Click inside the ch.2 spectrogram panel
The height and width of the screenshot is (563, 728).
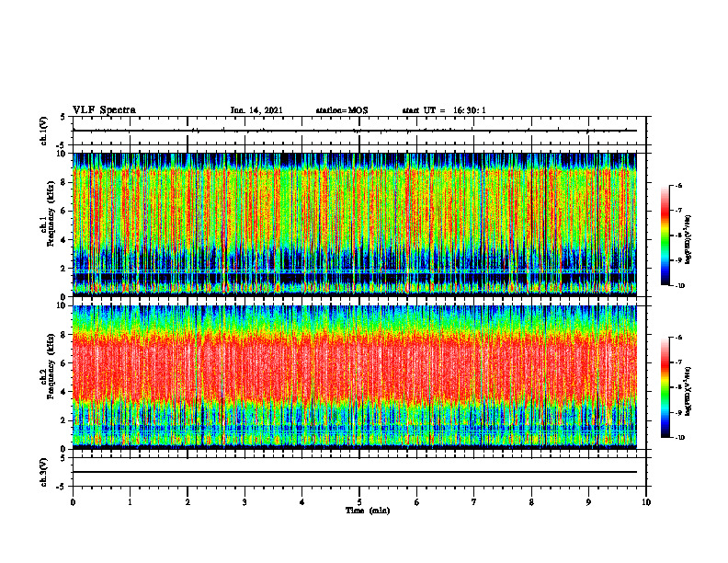(355, 377)
